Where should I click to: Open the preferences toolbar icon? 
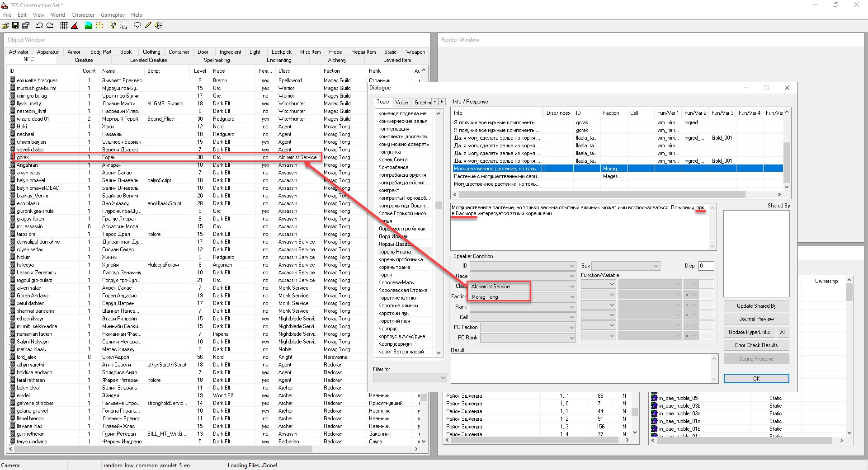click(25, 25)
